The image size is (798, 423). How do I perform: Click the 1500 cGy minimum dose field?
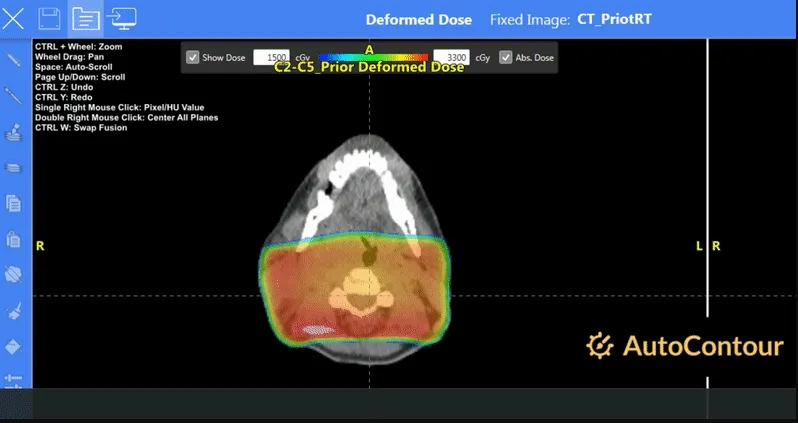click(271, 57)
